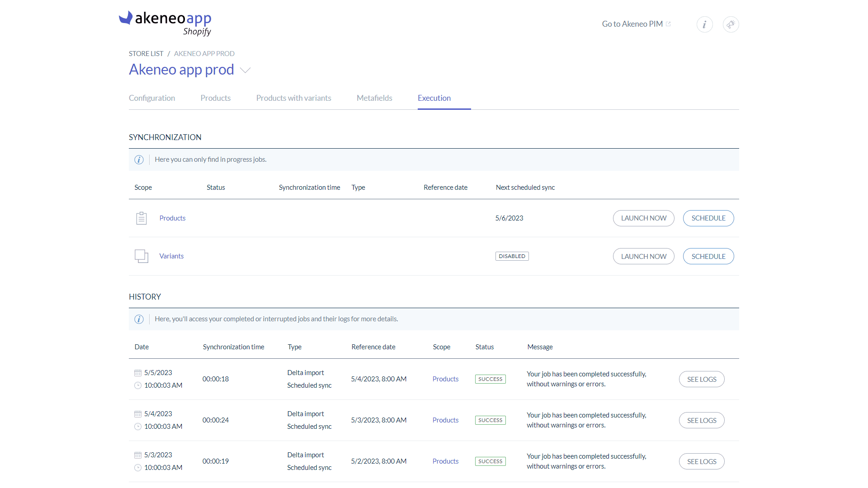Click the Next scheduled sync column header
868x488 pixels.
click(525, 188)
